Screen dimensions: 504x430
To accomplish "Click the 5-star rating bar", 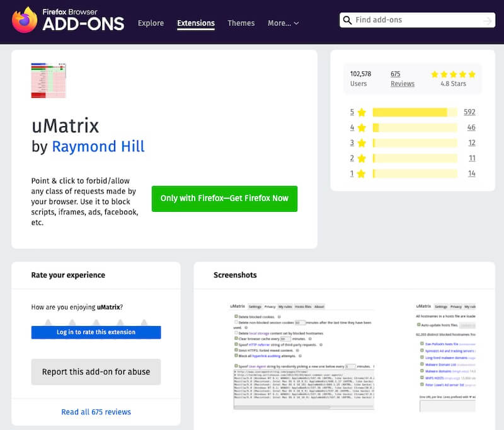I will coord(413,112).
